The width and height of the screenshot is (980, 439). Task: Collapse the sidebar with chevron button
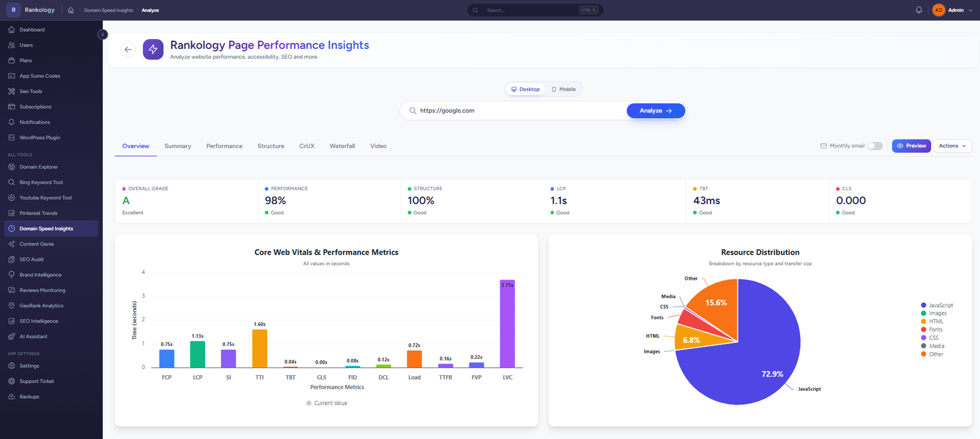[103, 34]
